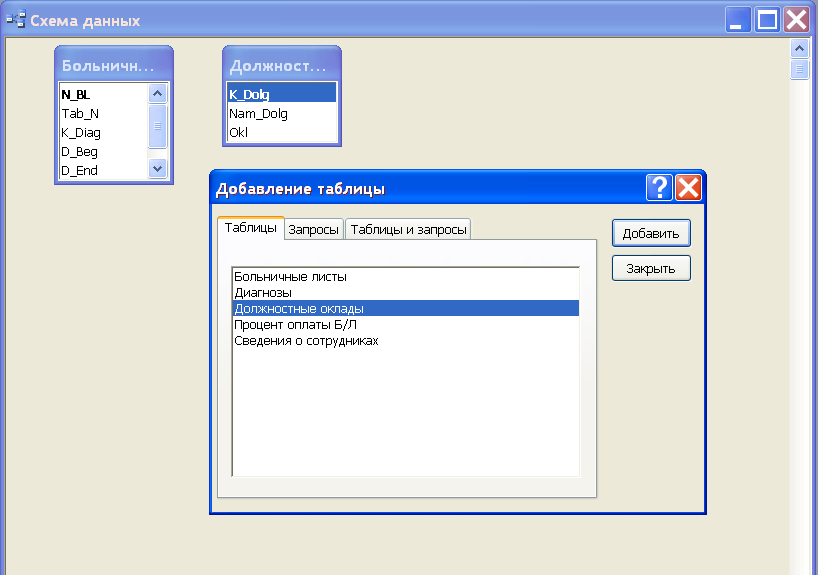
Task: Maximize the Схема данных window
Action: click(x=767, y=20)
